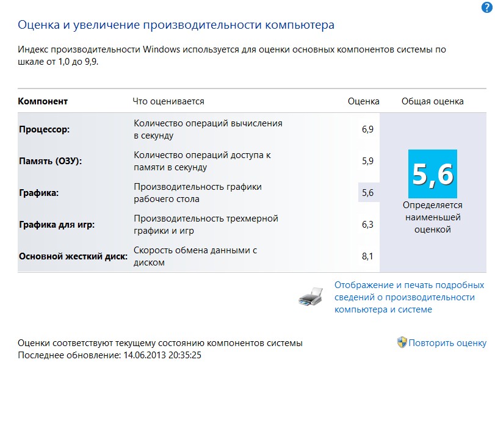Click the 8,1 hard disk score
Viewport: 495px width, 448px height.
[367, 256]
